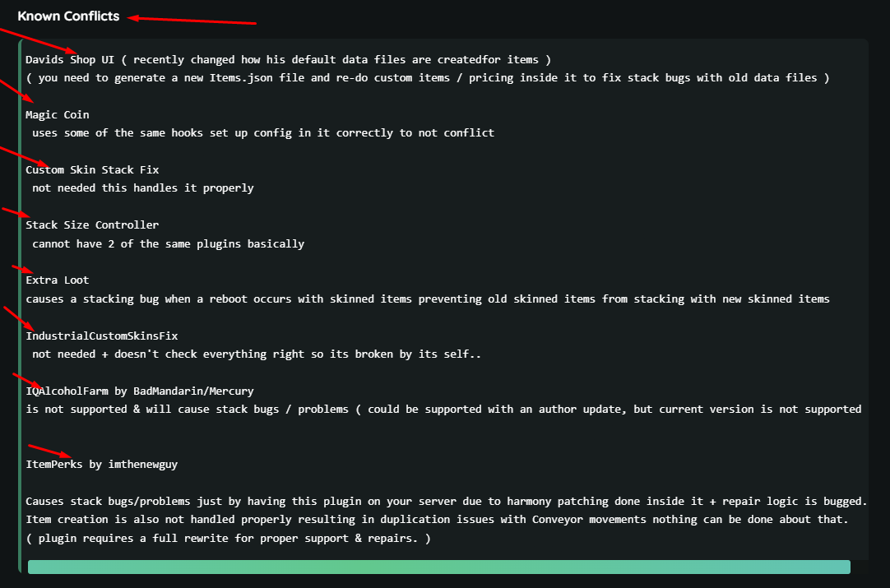Screen dimensions: 890x588
Task: Click the Custom Skin Stack Fix title
Action: tap(92, 169)
